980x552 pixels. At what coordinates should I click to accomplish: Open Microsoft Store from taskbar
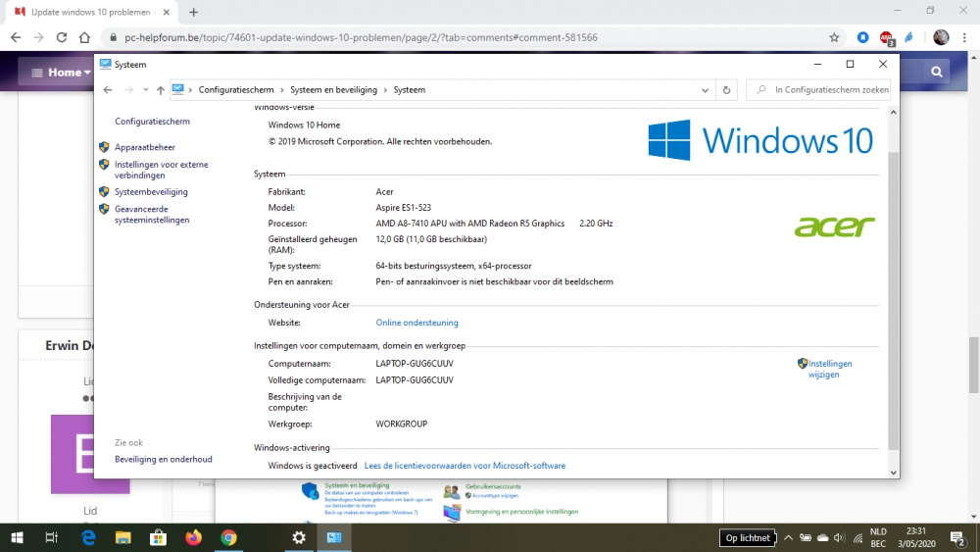(x=158, y=537)
